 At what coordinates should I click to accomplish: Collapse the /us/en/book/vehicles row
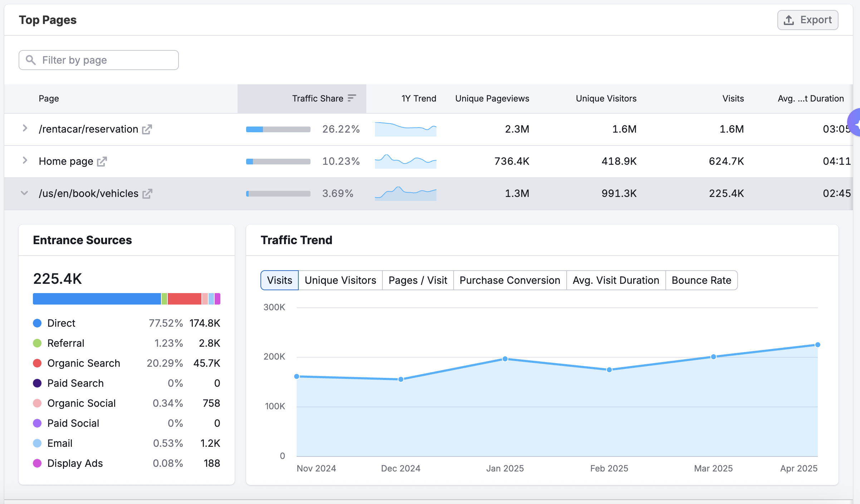point(24,193)
